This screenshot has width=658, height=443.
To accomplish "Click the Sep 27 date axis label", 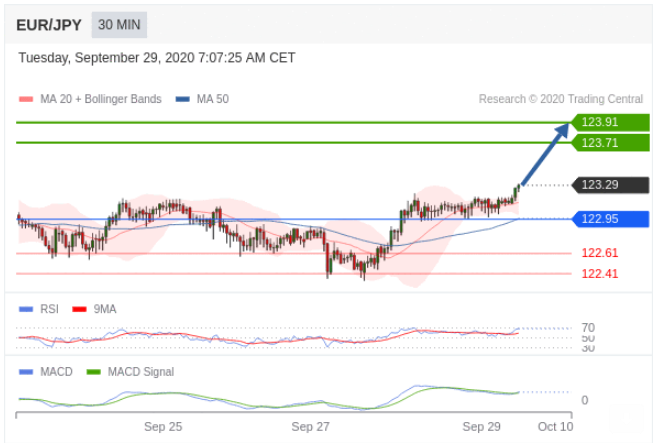I will [x=311, y=427].
